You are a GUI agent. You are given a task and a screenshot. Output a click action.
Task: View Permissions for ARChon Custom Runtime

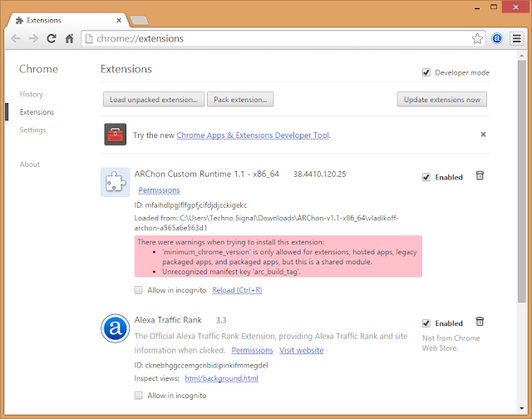coord(159,190)
